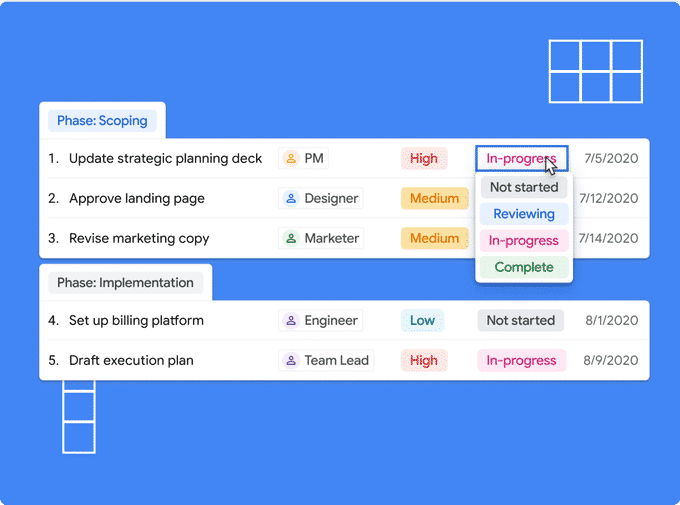Image resolution: width=680 pixels, height=505 pixels.
Task: Open the In-progress status for Draft execution plan
Action: [x=521, y=360]
